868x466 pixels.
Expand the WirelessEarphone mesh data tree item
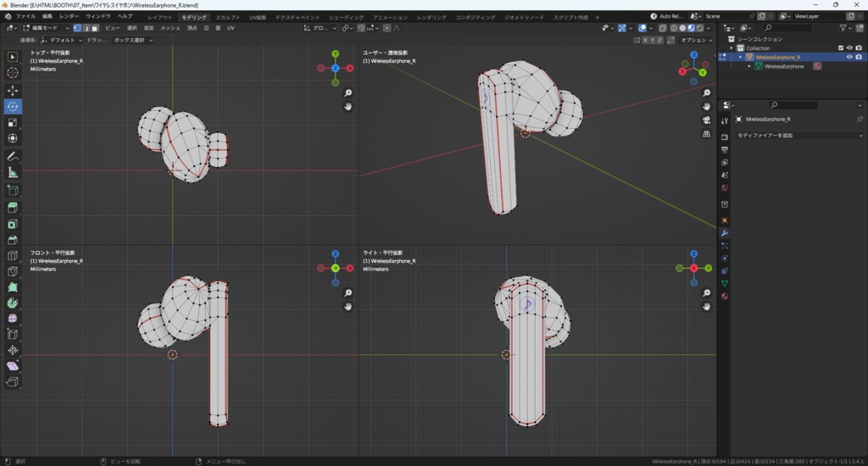click(749, 66)
